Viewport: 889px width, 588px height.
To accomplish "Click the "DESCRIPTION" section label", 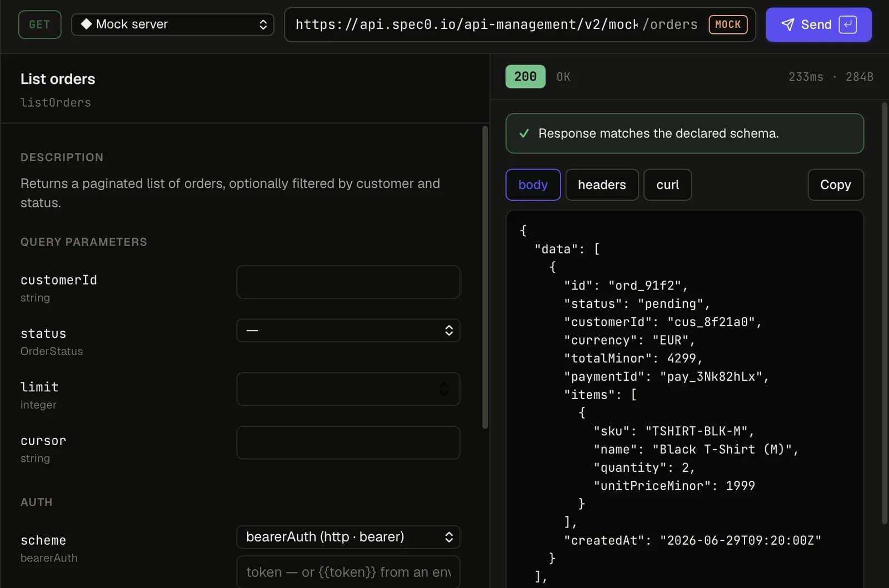I will click(x=62, y=157).
